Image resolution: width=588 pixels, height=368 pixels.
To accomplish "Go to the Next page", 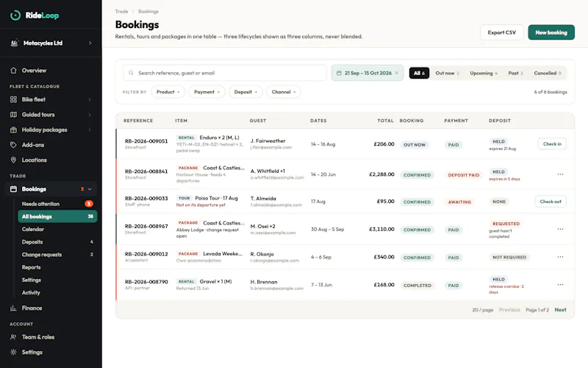I will click(x=560, y=310).
